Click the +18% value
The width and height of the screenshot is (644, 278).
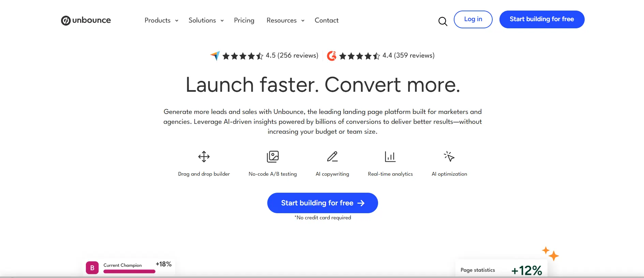(164, 264)
